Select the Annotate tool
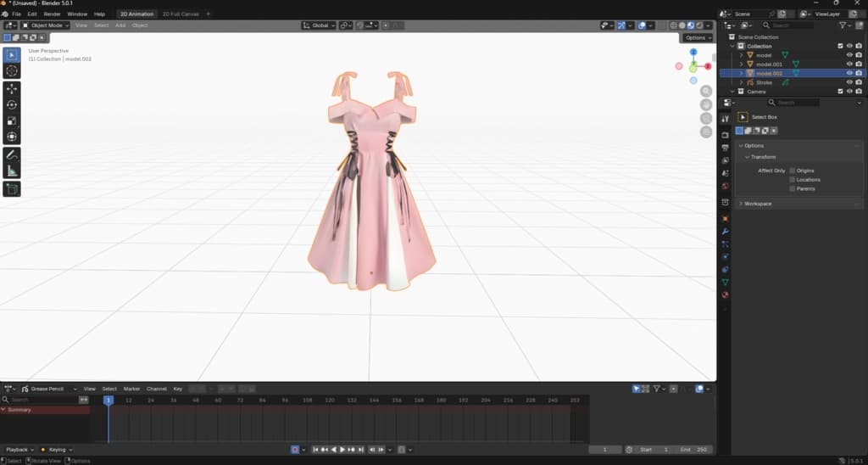 [x=12, y=154]
